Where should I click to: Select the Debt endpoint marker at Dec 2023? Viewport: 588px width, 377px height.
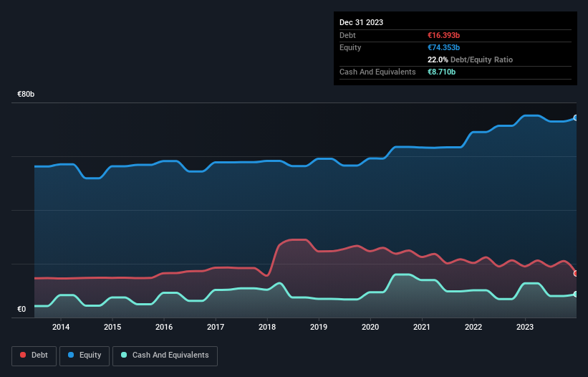coord(576,274)
